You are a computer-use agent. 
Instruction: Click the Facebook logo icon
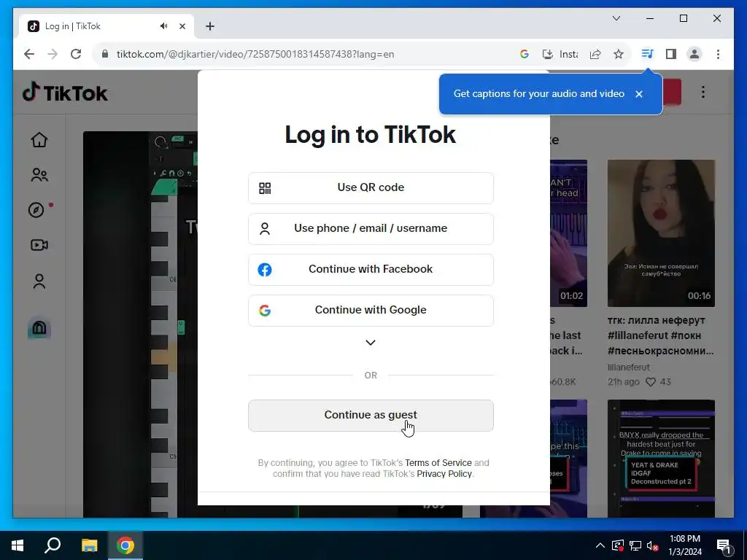(x=265, y=270)
